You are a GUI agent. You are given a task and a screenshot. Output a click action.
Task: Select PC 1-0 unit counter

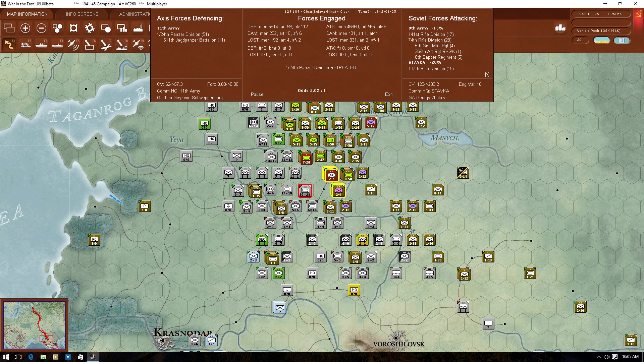(x=94, y=240)
